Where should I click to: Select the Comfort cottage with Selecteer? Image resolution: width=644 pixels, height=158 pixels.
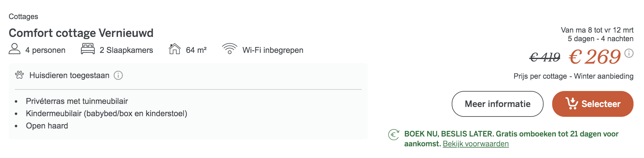[x=593, y=104]
